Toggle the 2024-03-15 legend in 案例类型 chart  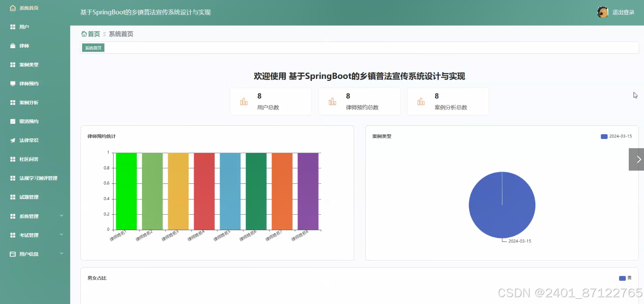(x=616, y=136)
